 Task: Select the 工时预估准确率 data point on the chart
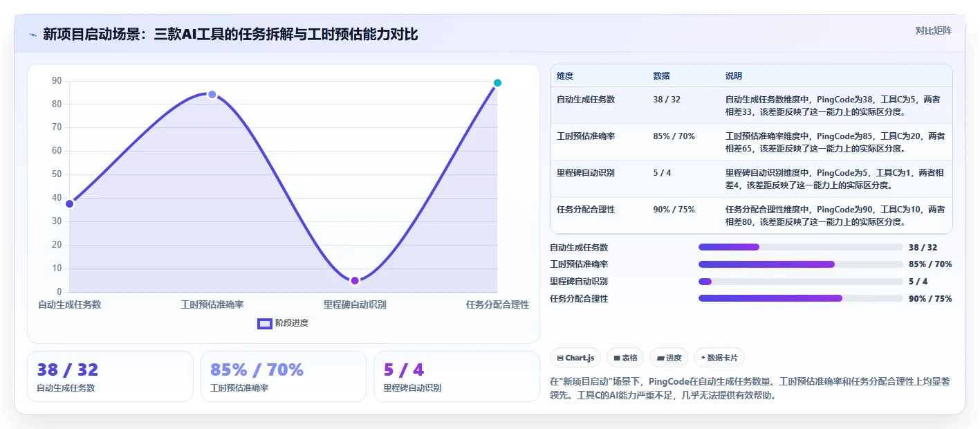click(x=212, y=94)
